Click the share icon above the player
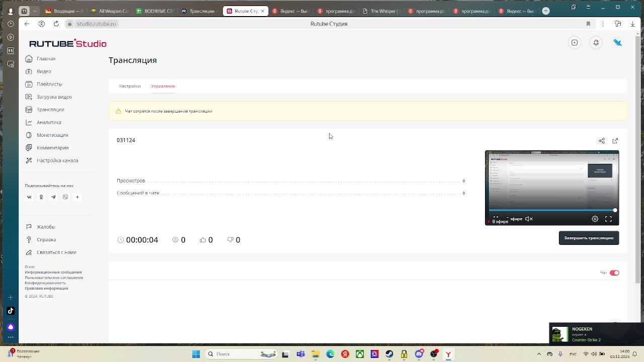 [602, 141]
